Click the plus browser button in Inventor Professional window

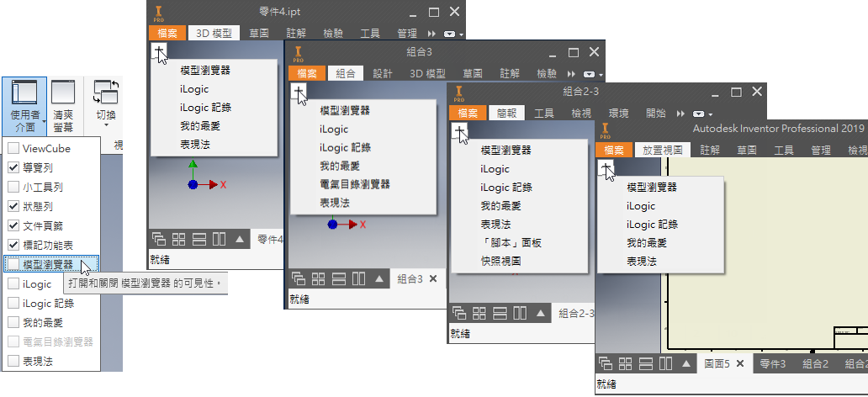pyautogui.click(x=606, y=168)
